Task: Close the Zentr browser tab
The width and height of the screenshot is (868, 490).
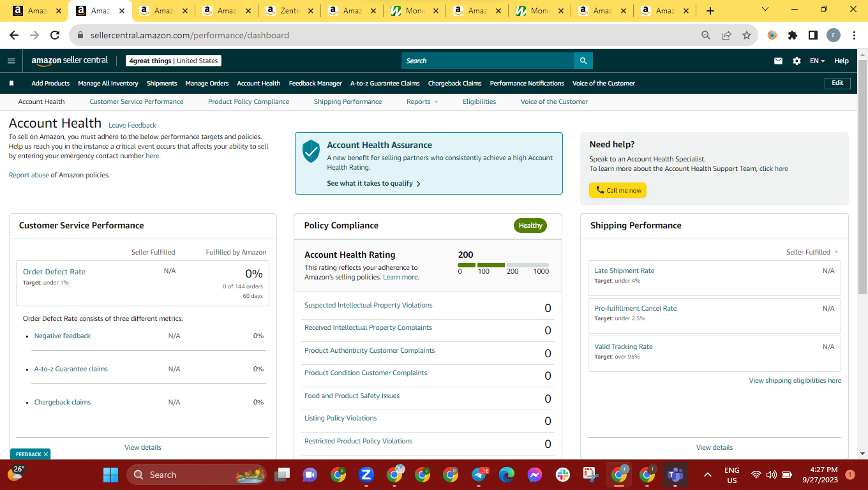Action: (x=311, y=11)
